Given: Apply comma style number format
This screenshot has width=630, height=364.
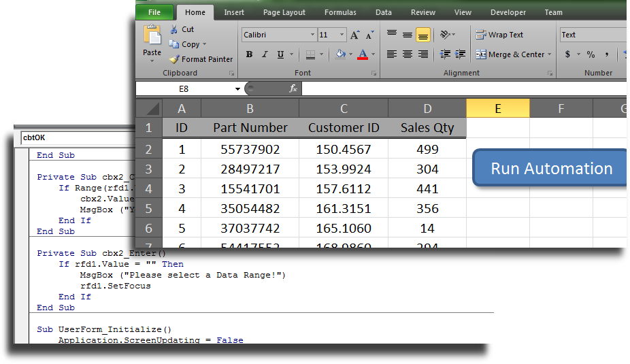Looking at the screenshot, I should coord(607,54).
